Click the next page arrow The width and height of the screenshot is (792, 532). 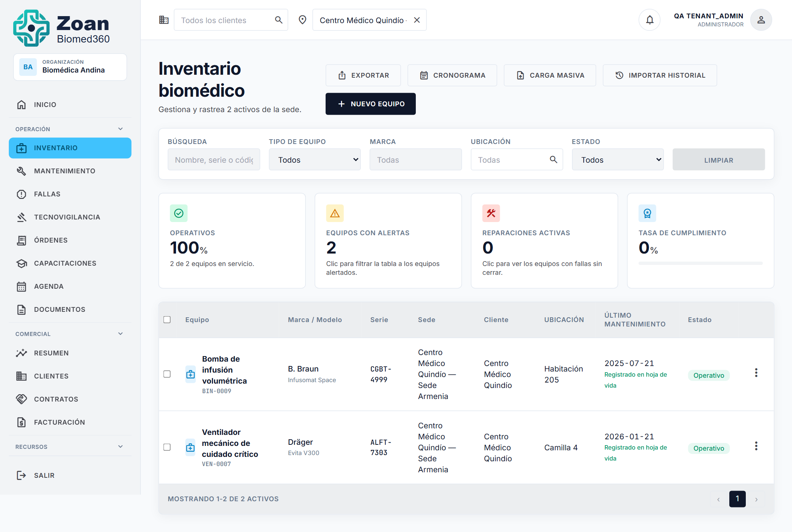(x=756, y=499)
